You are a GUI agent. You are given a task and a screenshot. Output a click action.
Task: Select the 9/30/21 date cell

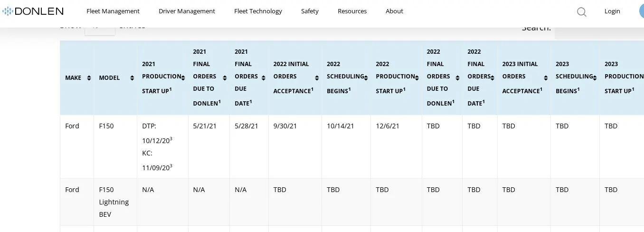click(295, 146)
